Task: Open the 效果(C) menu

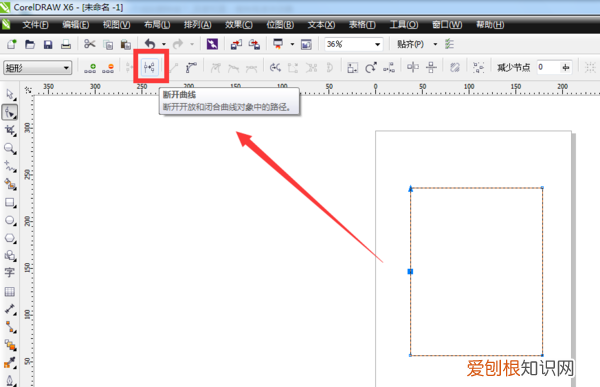Action: point(239,25)
